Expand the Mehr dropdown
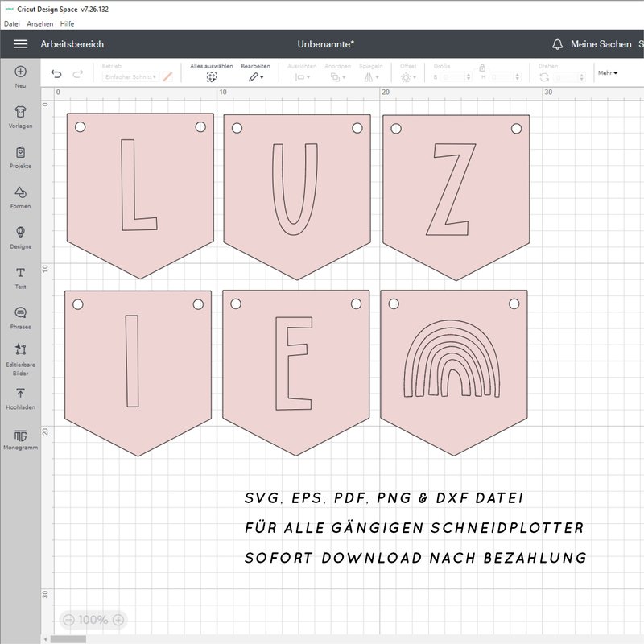 click(608, 73)
